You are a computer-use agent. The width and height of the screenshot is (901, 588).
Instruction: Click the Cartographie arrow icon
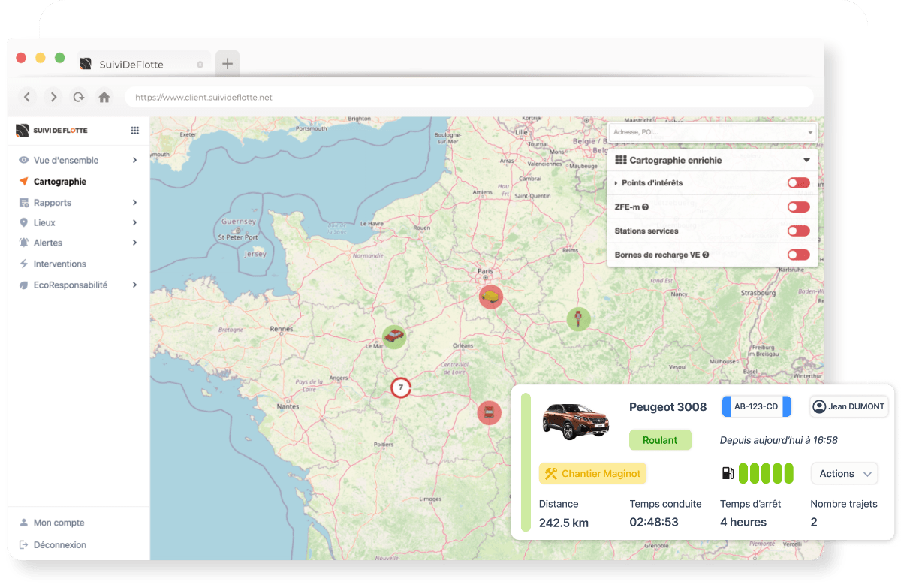tap(24, 182)
